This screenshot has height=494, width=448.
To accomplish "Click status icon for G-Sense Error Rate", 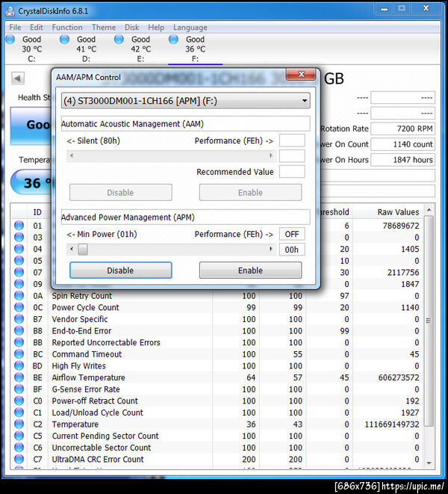I will 19,389.
